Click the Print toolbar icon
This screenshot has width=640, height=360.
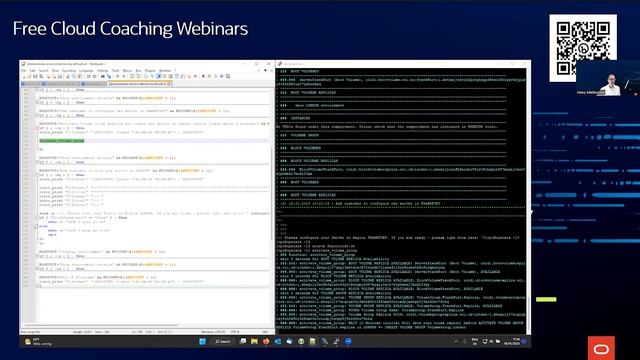[60, 76]
